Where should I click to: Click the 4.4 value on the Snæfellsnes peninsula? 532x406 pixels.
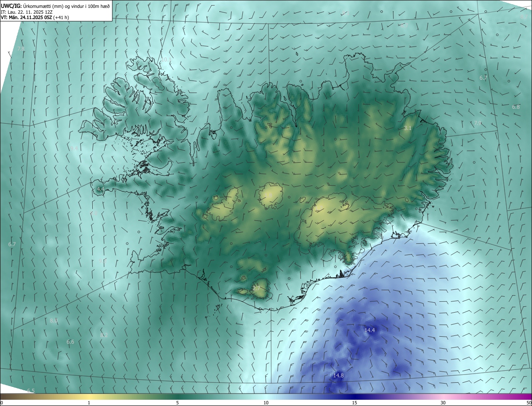[x=100, y=189]
